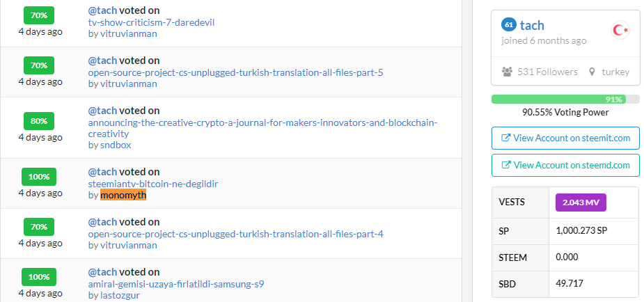Open View Account on steemit.com

[x=565, y=138]
